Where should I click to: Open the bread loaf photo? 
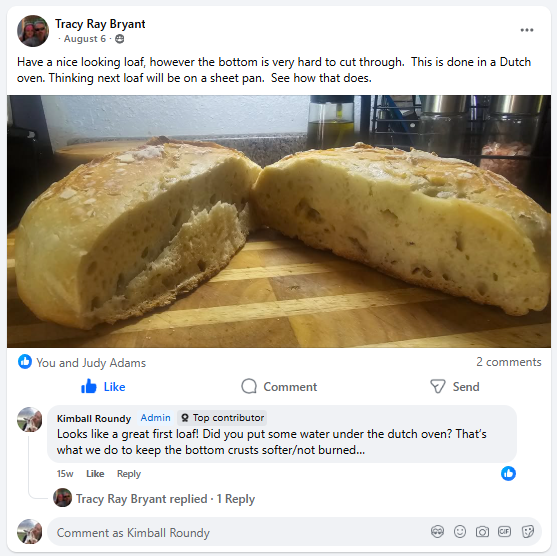point(279,221)
